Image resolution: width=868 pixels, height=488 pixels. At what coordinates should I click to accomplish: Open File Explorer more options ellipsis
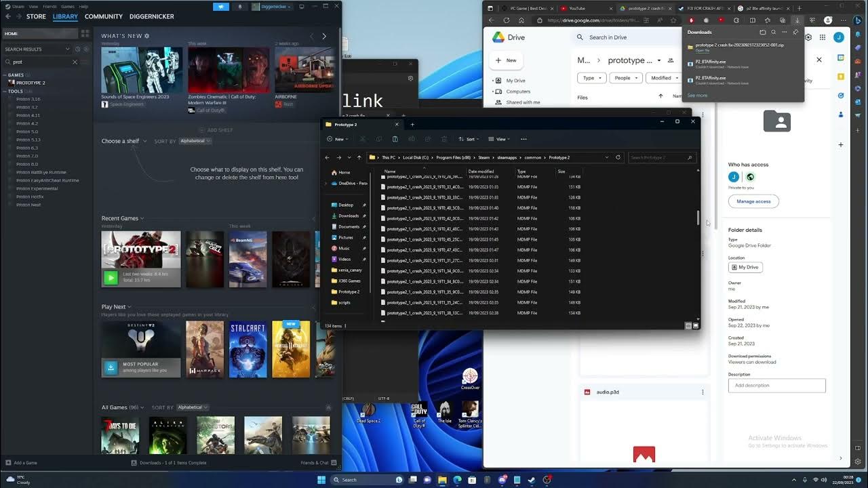click(x=524, y=139)
